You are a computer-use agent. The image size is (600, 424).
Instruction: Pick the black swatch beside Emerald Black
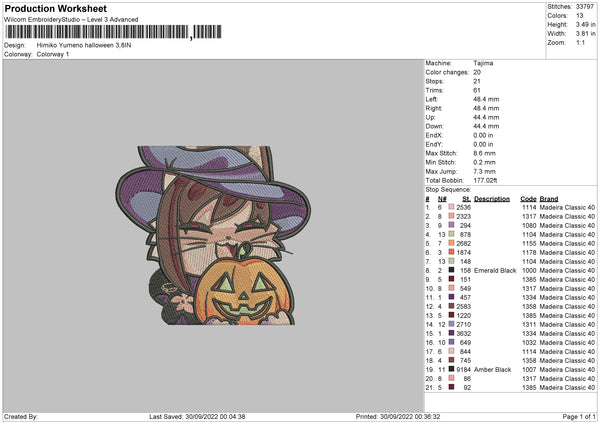coord(452,271)
